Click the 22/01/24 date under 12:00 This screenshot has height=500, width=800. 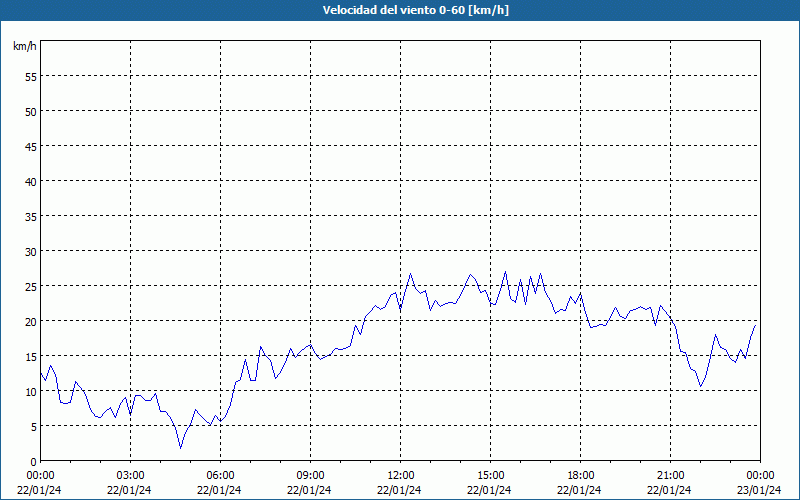(x=399, y=490)
